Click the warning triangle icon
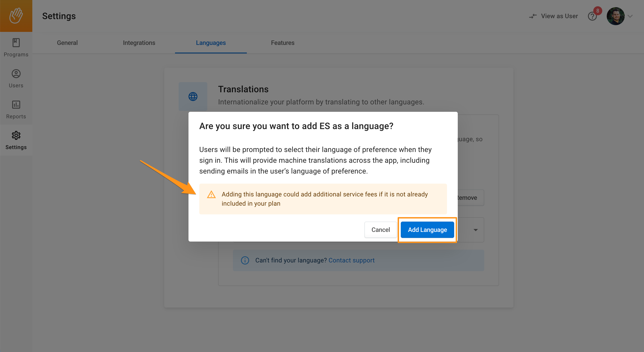 [x=211, y=194]
